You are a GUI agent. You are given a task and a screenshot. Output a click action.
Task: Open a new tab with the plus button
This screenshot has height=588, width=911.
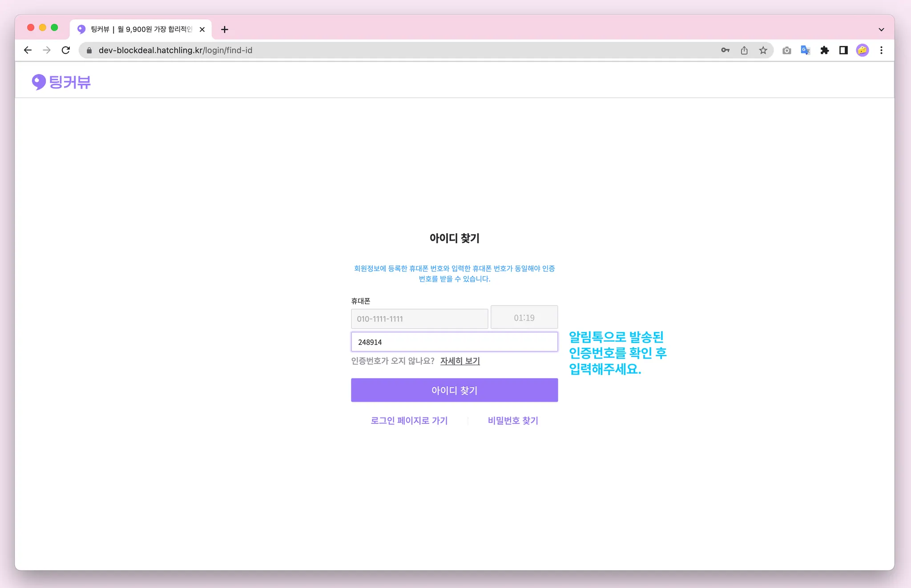tap(225, 29)
